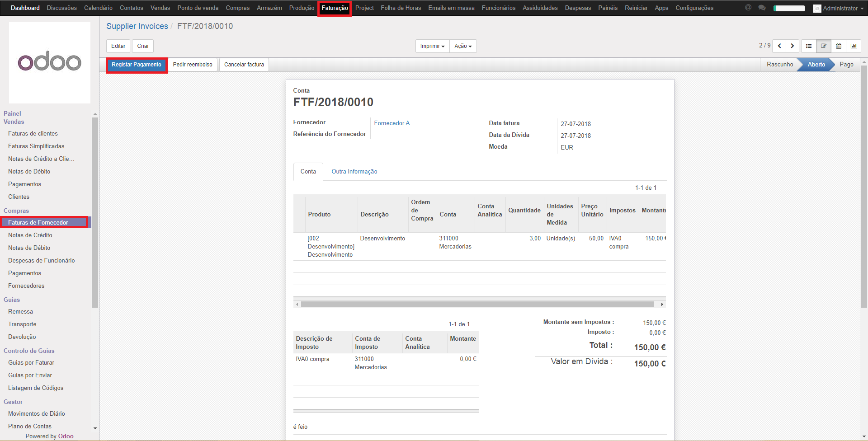868x441 pixels.
Task: Expand the Ação dropdown
Action: point(463,46)
